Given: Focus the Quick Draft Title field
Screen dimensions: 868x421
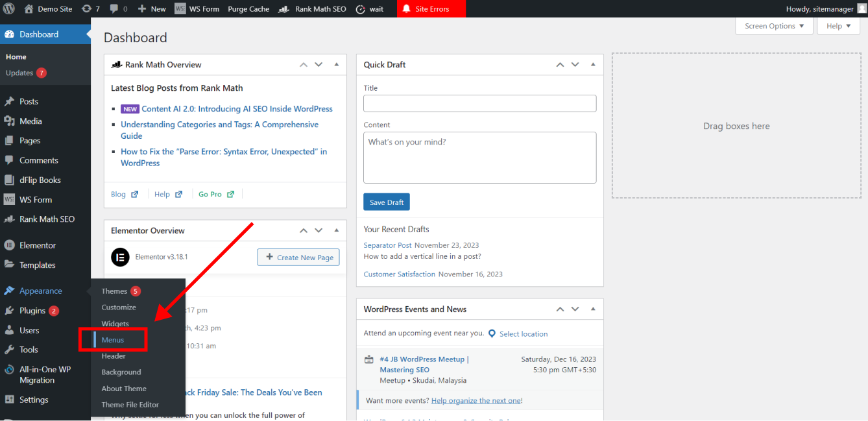Looking at the screenshot, I should point(479,104).
